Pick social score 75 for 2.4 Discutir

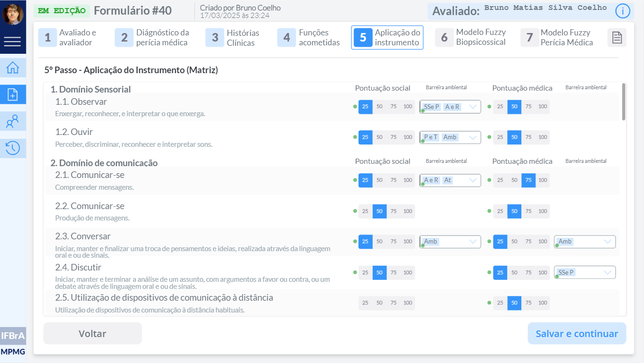tap(393, 272)
